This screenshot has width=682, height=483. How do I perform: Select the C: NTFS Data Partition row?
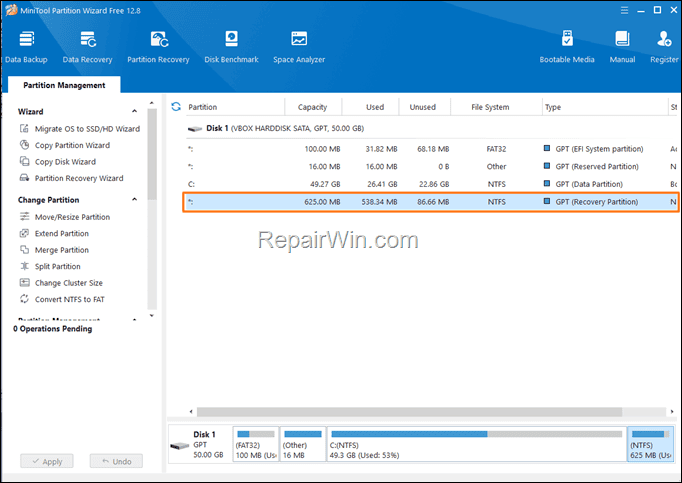pos(431,184)
